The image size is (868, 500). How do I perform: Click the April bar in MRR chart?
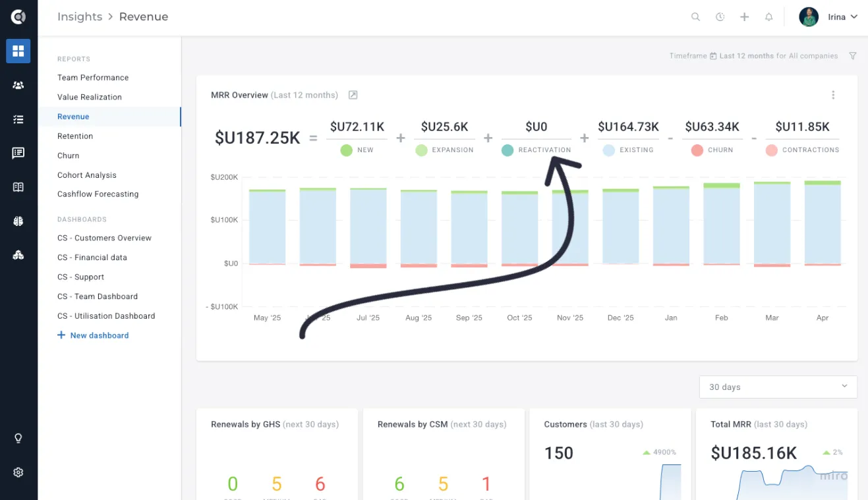(x=823, y=223)
